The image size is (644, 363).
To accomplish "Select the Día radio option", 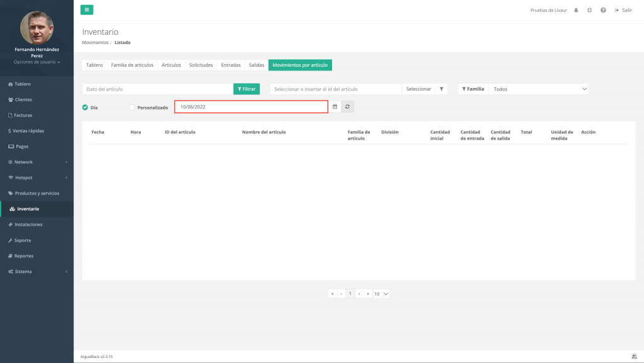I will pos(85,107).
